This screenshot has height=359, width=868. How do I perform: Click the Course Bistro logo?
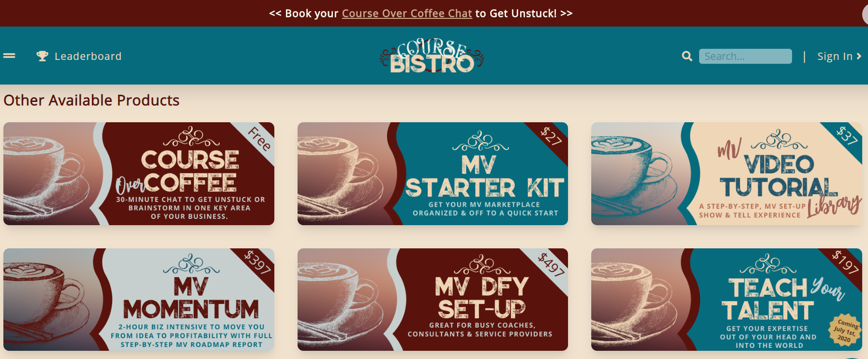coord(432,56)
